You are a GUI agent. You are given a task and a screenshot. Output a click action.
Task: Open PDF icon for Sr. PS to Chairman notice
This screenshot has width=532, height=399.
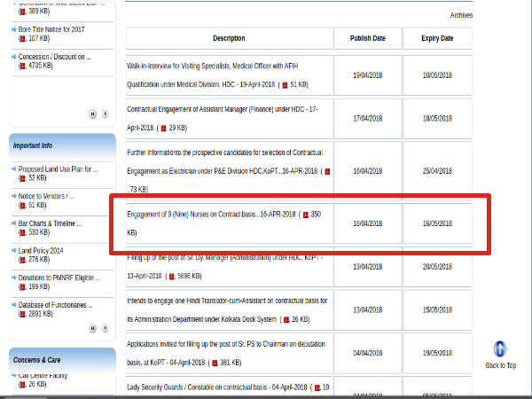click(x=215, y=363)
